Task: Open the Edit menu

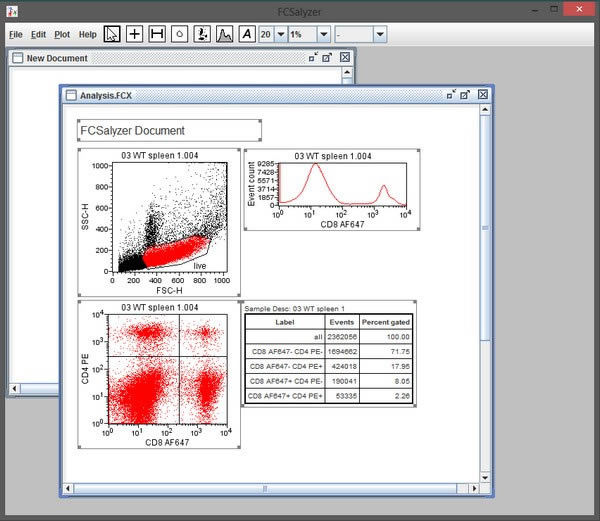Action: point(38,34)
